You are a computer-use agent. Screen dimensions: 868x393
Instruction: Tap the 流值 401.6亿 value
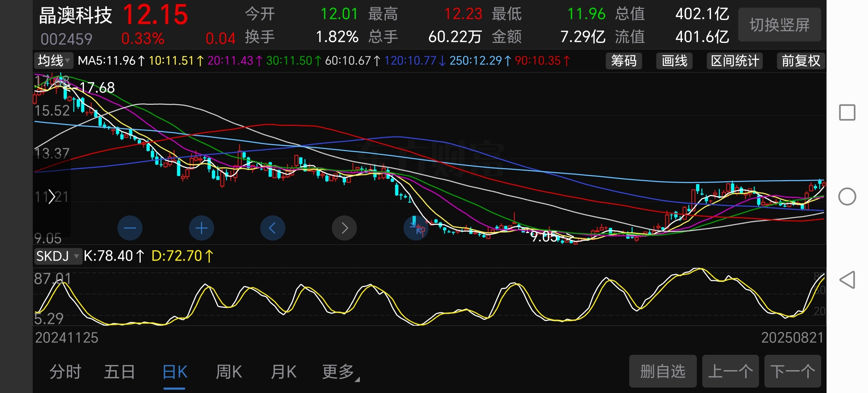[702, 37]
